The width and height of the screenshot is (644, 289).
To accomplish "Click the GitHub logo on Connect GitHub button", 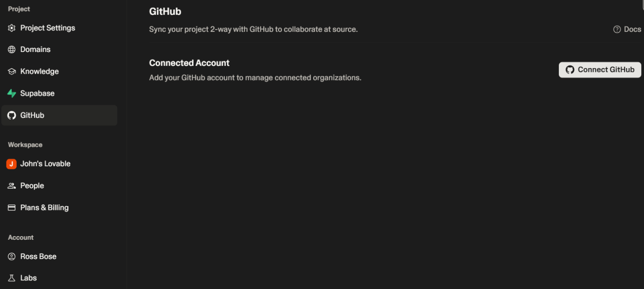I will [x=570, y=69].
